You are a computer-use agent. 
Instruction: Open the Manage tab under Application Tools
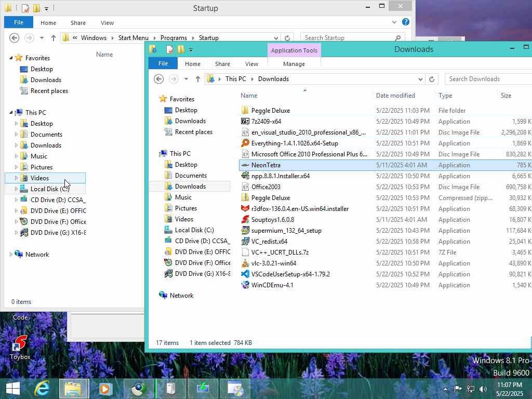click(x=294, y=64)
